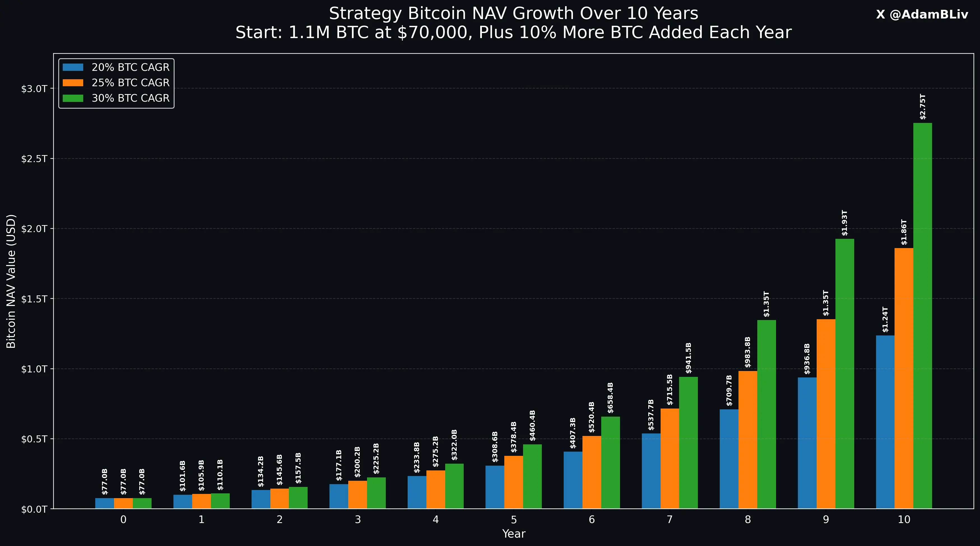Click the chart title Strategy Bitcoin NAV Growth
The image size is (980, 546).
coord(513,14)
